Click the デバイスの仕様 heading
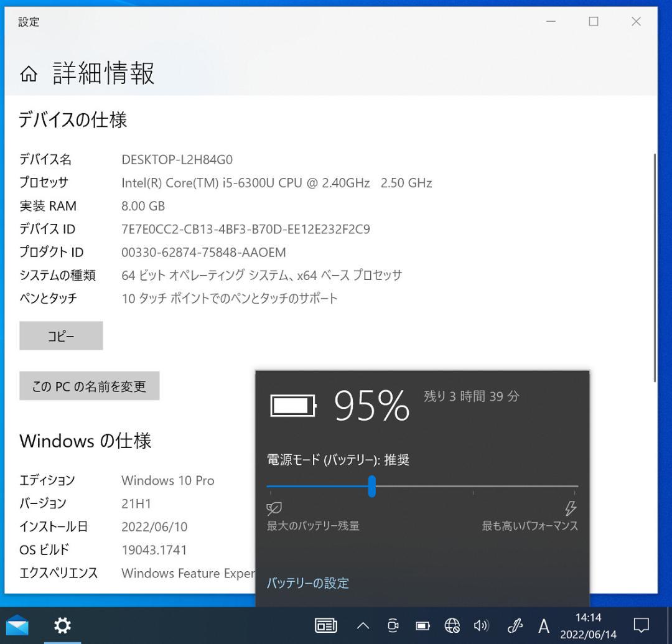The image size is (672, 644). 73,120
